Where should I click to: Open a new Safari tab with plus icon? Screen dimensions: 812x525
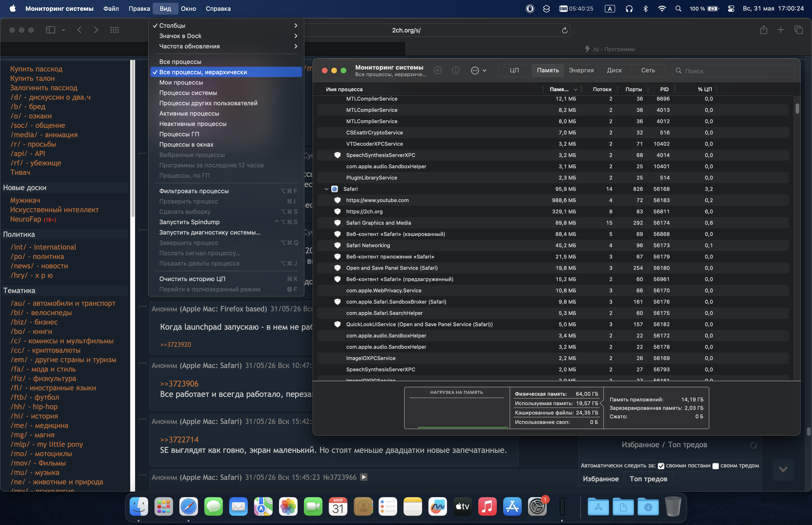pyautogui.click(x=781, y=30)
